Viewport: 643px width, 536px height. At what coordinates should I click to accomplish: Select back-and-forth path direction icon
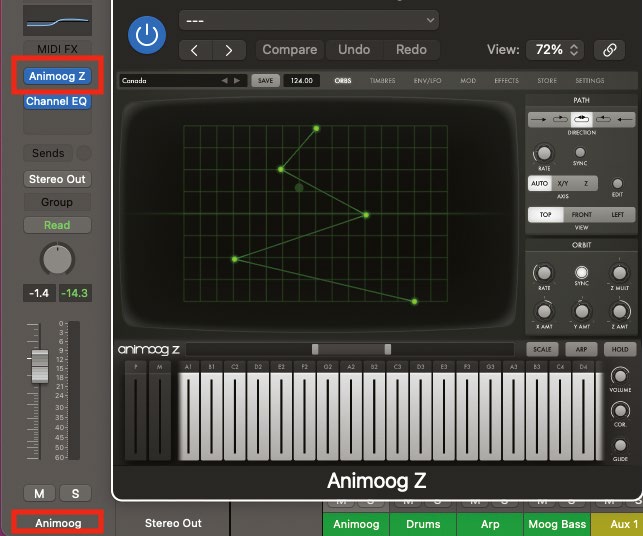point(581,119)
